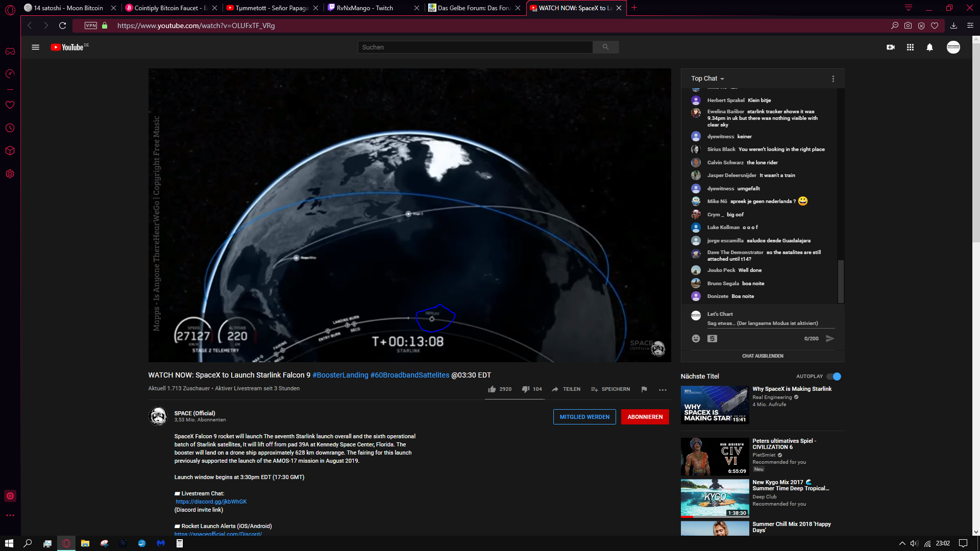Open more actions ellipsis below video
Image resolution: width=980 pixels, height=551 pixels.
663,389
